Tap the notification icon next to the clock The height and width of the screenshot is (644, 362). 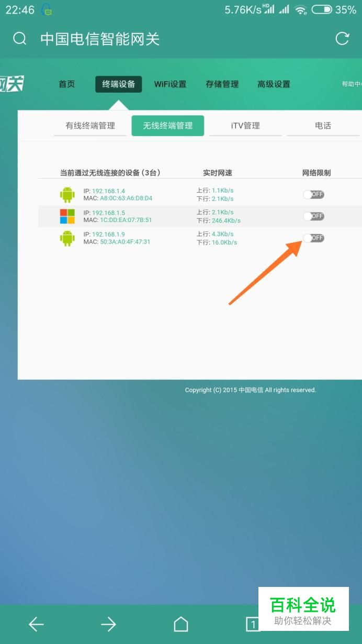(47, 9)
